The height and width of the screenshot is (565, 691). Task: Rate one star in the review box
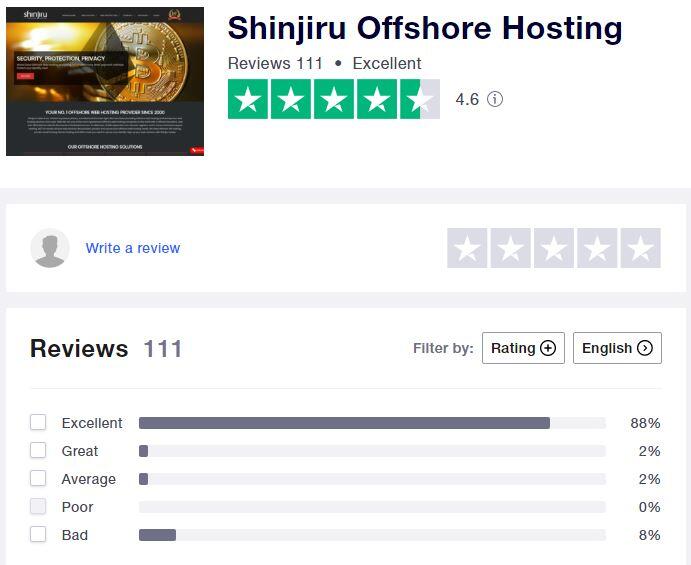[x=467, y=248]
